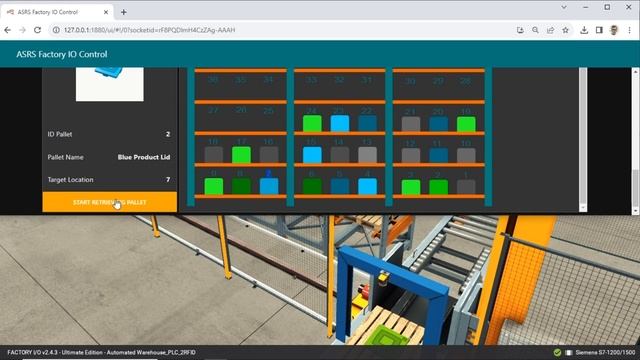Select the dark blue pallet in slot 22
This screenshot has height=360, width=640.
367,123
